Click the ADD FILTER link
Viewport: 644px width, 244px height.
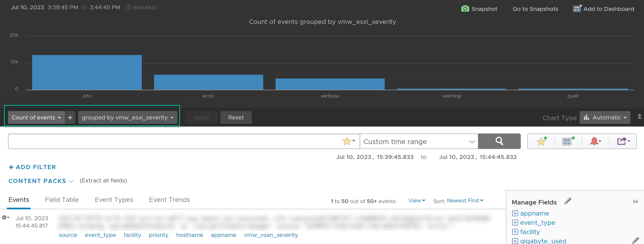pyautogui.click(x=32, y=167)
